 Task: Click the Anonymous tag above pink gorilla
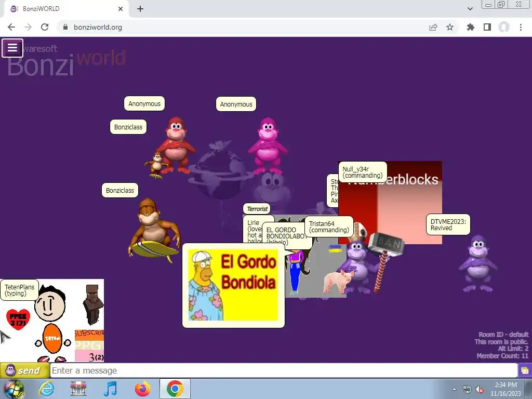[x=236, y=104]
